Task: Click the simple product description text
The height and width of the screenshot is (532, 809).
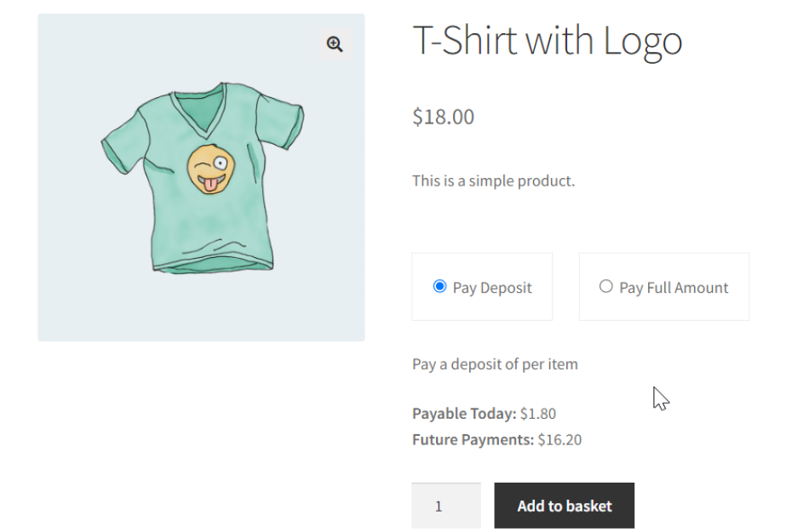Action: pos(493,180)
